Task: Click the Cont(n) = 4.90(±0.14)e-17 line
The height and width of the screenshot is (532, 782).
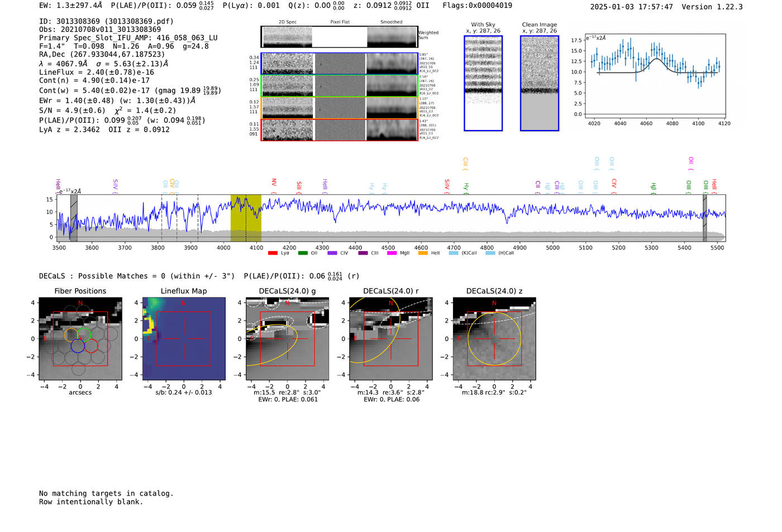Action: point(94,80)
